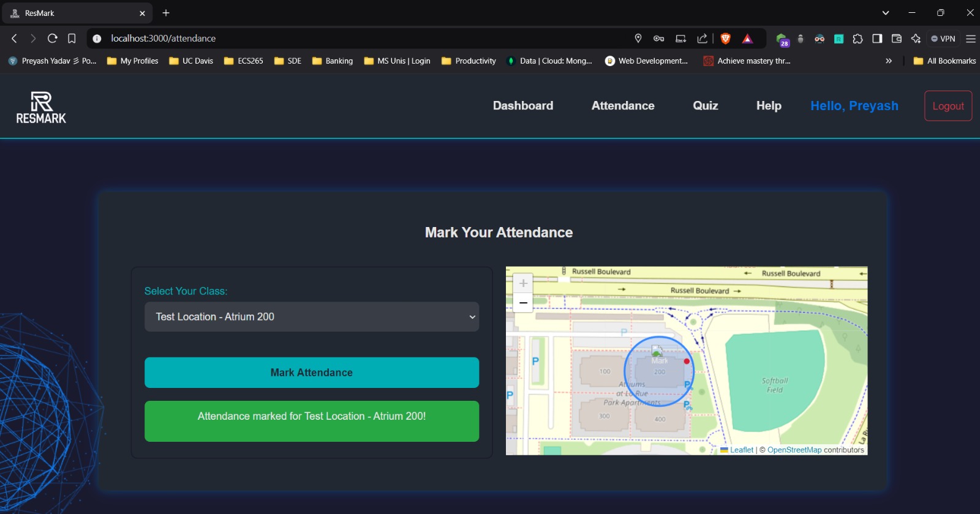Select Attendance in navigation bar

[623, 106]
